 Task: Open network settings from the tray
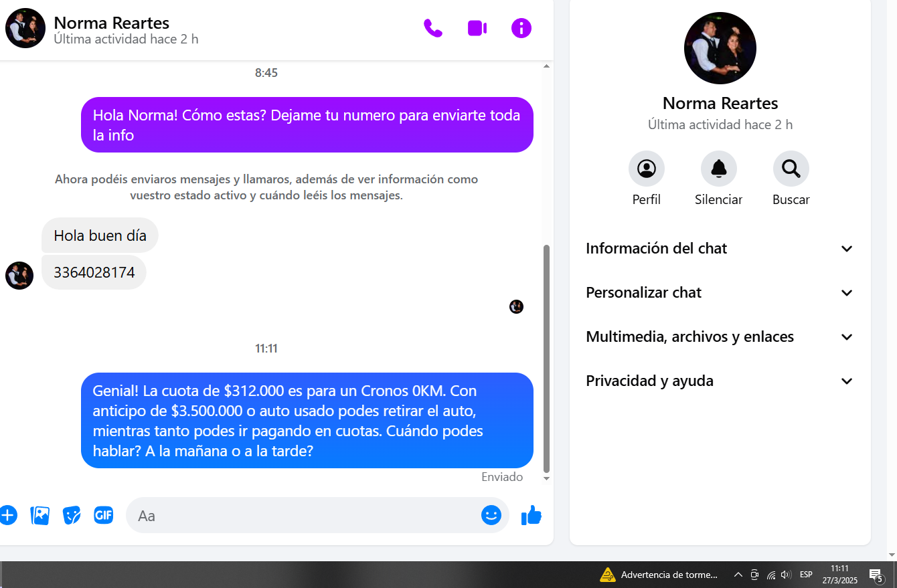pos(770,575)
